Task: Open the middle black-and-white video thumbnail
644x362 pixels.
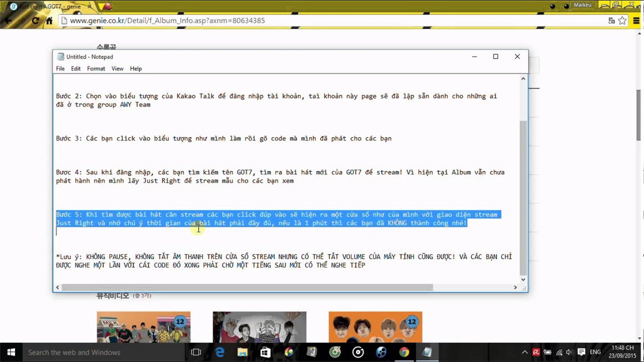Action: [x=259, y=327]
